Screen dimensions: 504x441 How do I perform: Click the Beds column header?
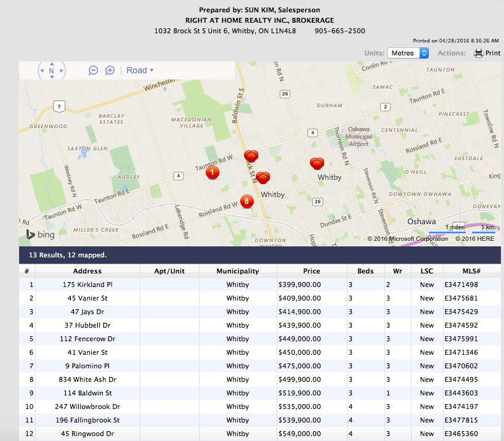point(365,271)
